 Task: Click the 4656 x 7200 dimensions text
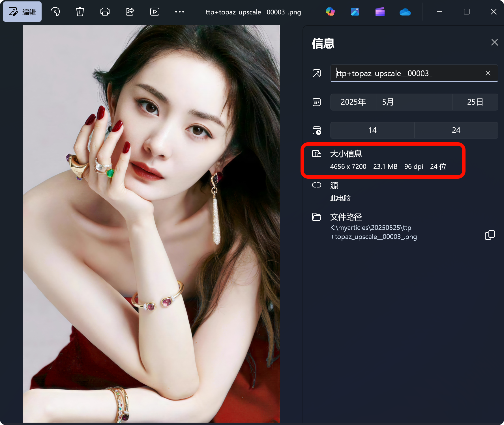tap(348, 167)
